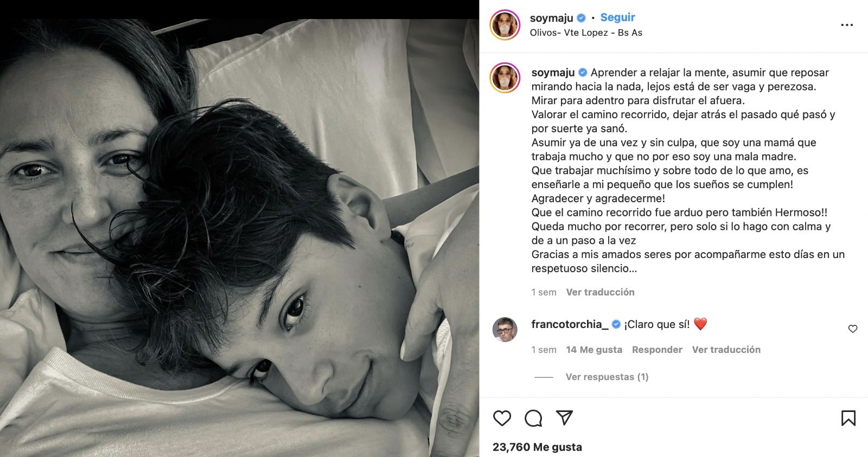Viewport: 868px width, 457px height.
Task: Click the Seguir follow button
Action: [x=617, y=17]
